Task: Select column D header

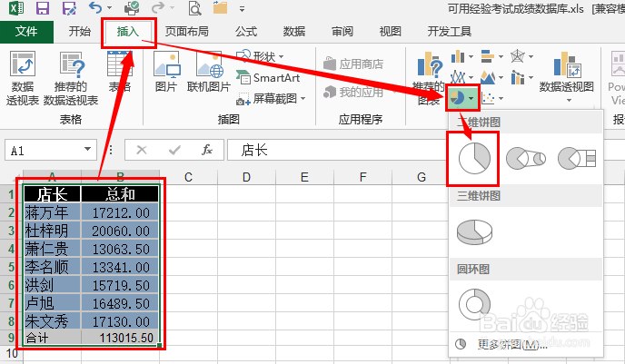Action: (x=246, y=177)
